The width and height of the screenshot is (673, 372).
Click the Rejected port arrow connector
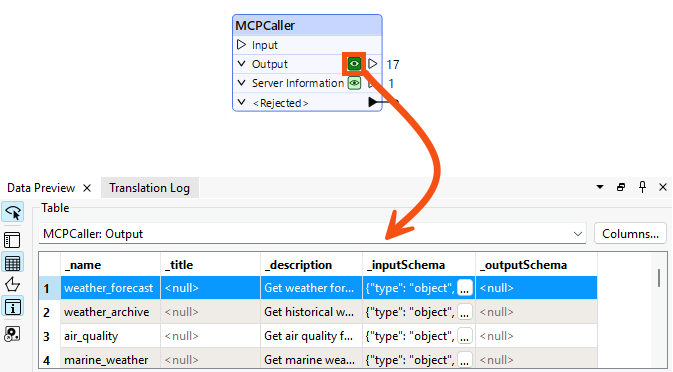[373, 102]
